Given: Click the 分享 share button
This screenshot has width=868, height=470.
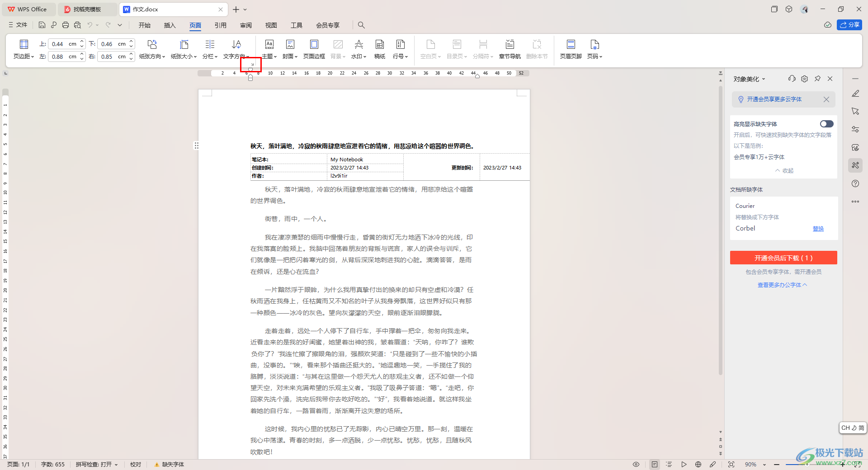Looking at the screenshot, I should (x=849, y=25).
